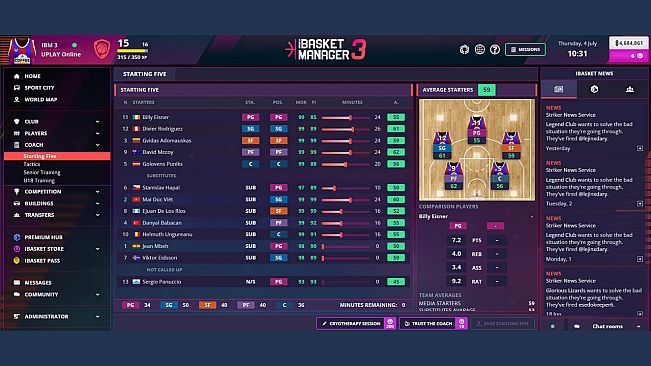This screenshot has width=651, height=366.
Task: Collapse the Coach menu
Action: coord(57,145)
